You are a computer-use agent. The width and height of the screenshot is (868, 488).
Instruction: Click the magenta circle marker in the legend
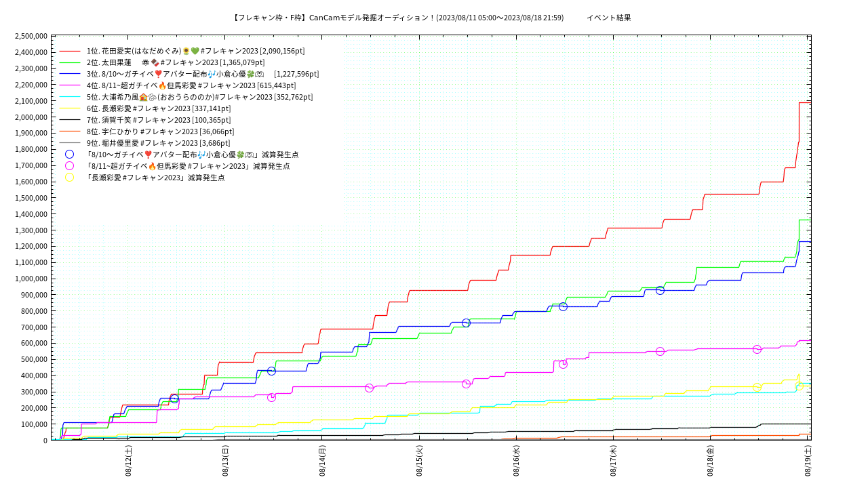tap(69, 166)
